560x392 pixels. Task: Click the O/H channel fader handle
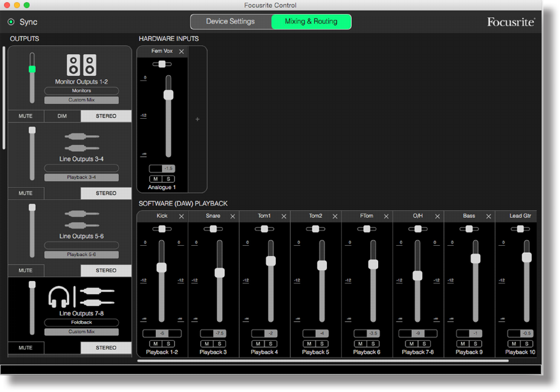tap(418, 276)
